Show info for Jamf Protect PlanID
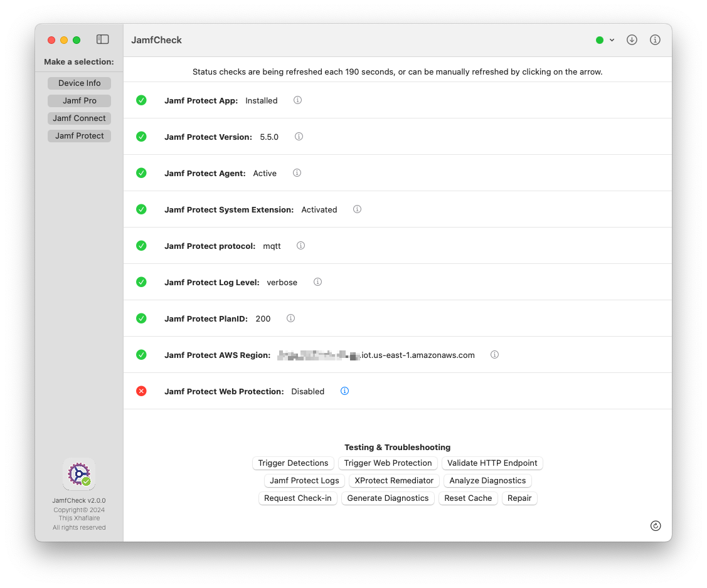The height and width of the screenshot is (588, 707). [290, 318]
